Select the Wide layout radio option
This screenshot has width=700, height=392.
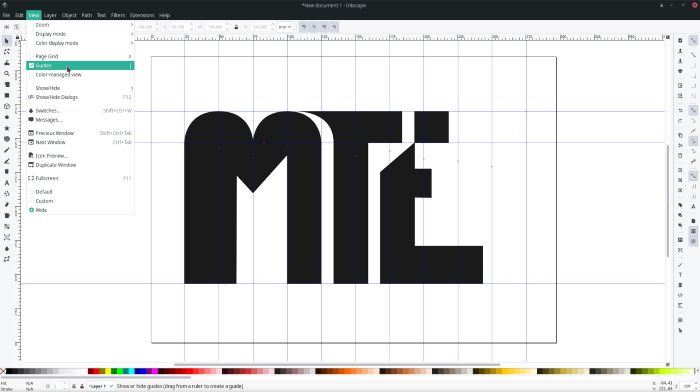[31, 210]
